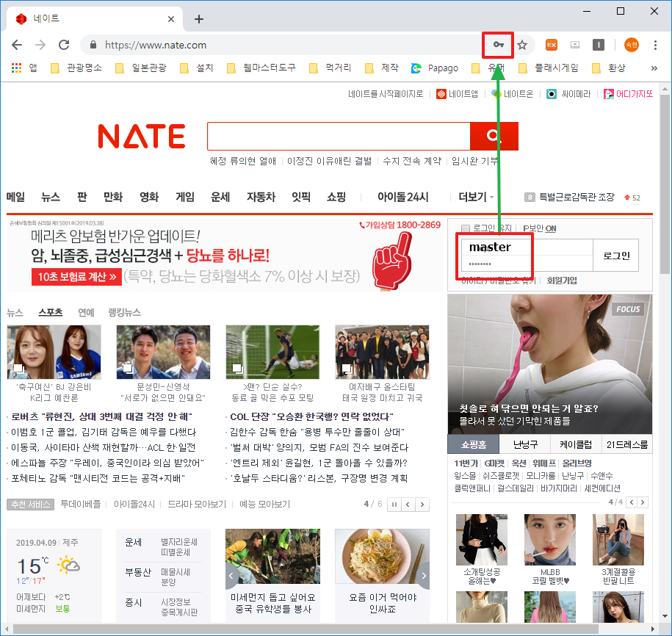Screen dimensions: 672x636
Task: Click the vertical page scrollbar
Action: point(665,184)
